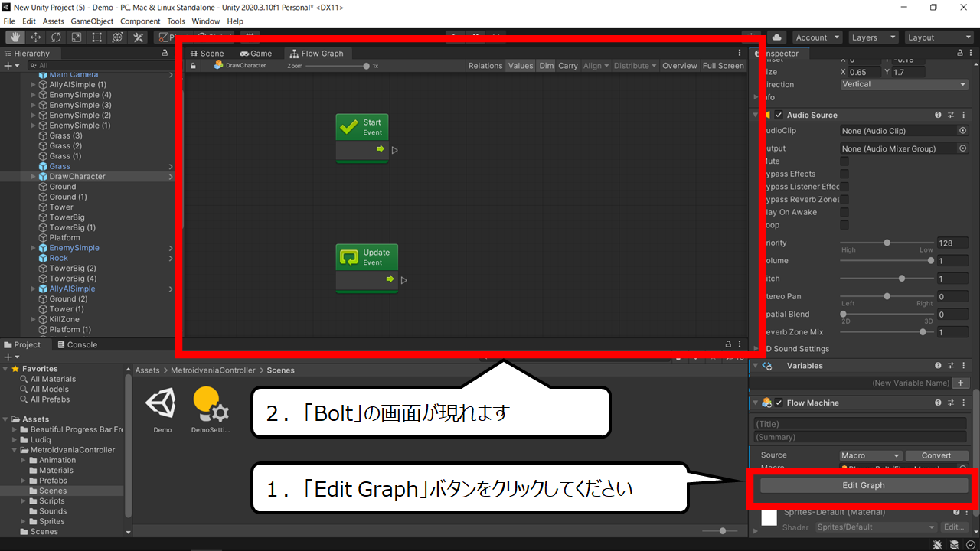
Task: Open the Layout dropdown
Action: pyautogui.click(x=938, y=37)
